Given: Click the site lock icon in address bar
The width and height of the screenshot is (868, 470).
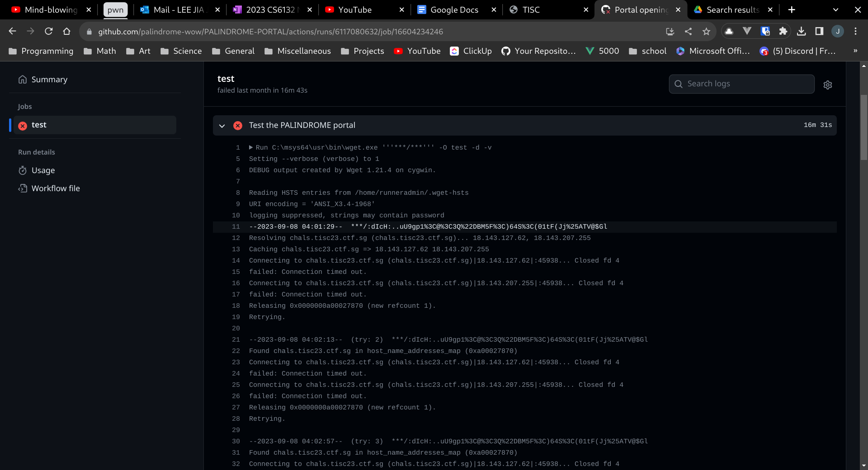Looking at the screenshot, I should click(89, 32).
